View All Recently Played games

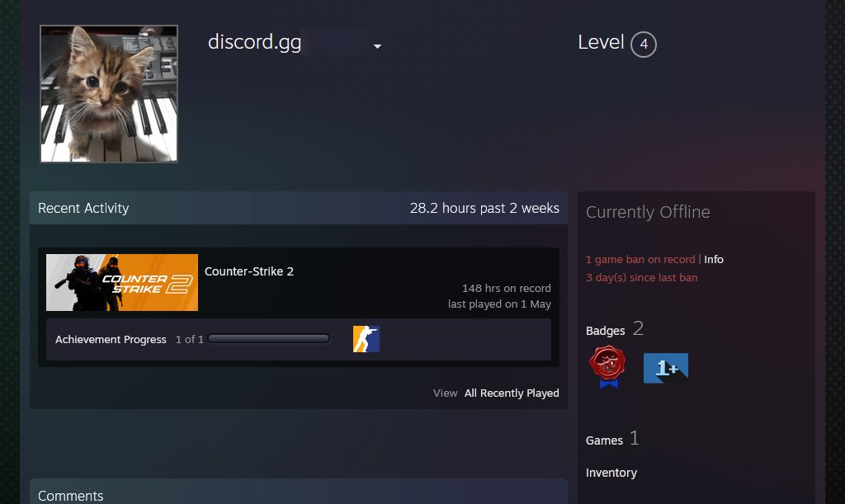(512, 393)
